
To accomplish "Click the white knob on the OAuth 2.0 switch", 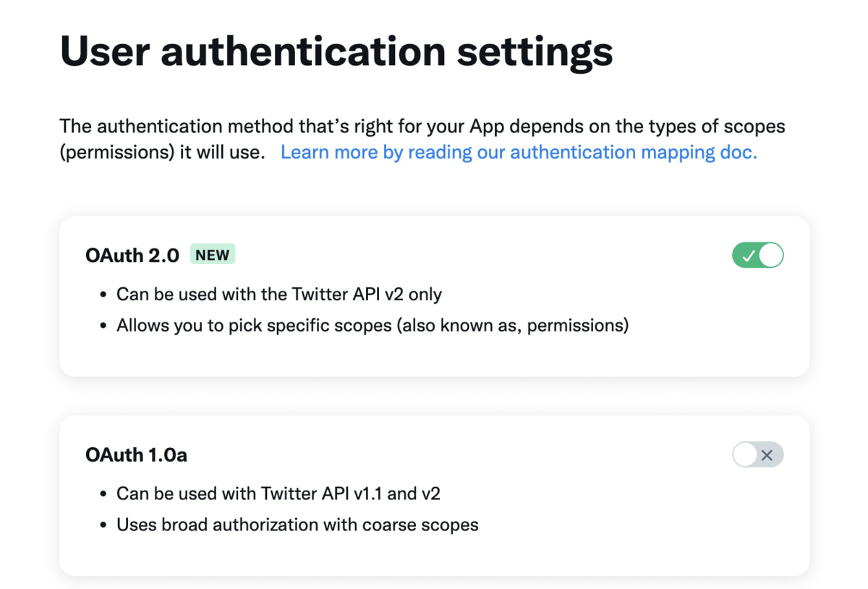I will coord(771,255).
